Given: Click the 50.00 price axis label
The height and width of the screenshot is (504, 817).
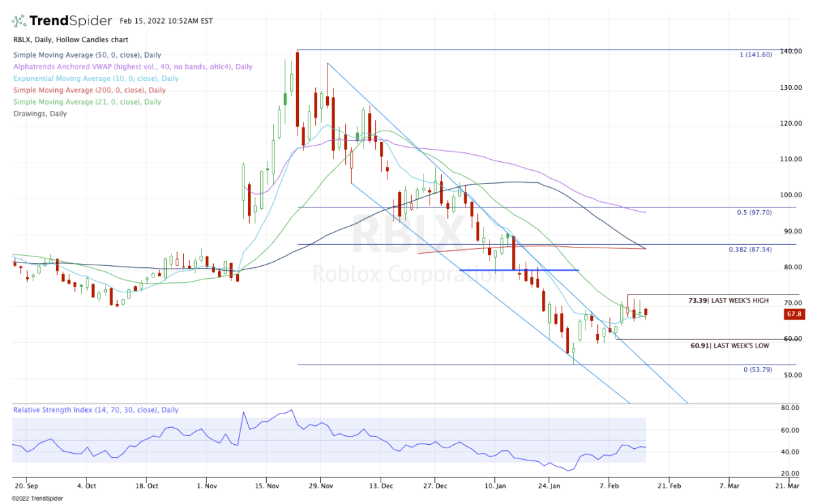Looking at the screenshot, I should 793,375.
